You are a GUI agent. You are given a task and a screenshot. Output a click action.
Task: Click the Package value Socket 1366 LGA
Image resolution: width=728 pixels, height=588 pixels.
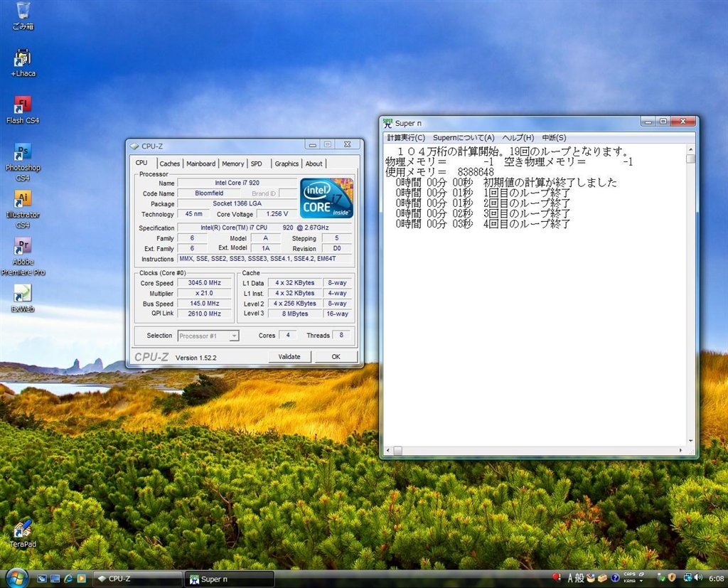[x=237, y=203]
